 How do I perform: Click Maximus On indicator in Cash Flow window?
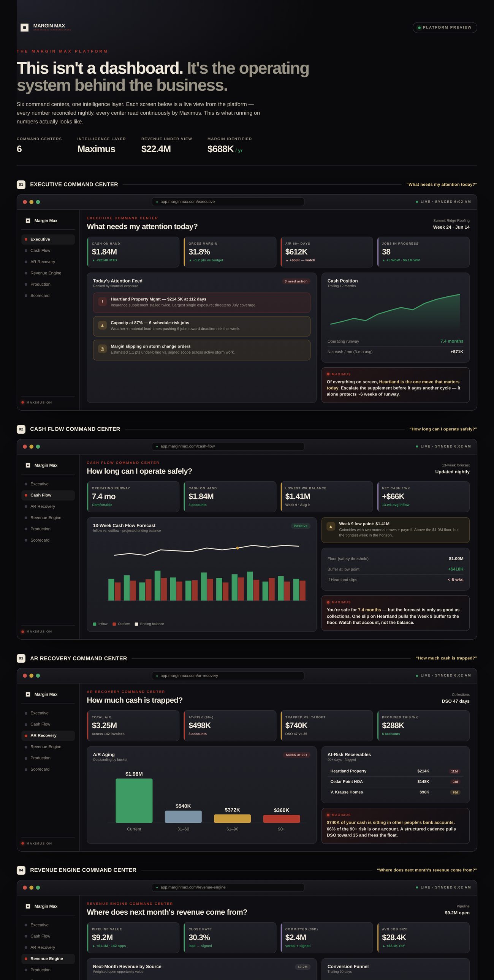(x=37, y=632)
